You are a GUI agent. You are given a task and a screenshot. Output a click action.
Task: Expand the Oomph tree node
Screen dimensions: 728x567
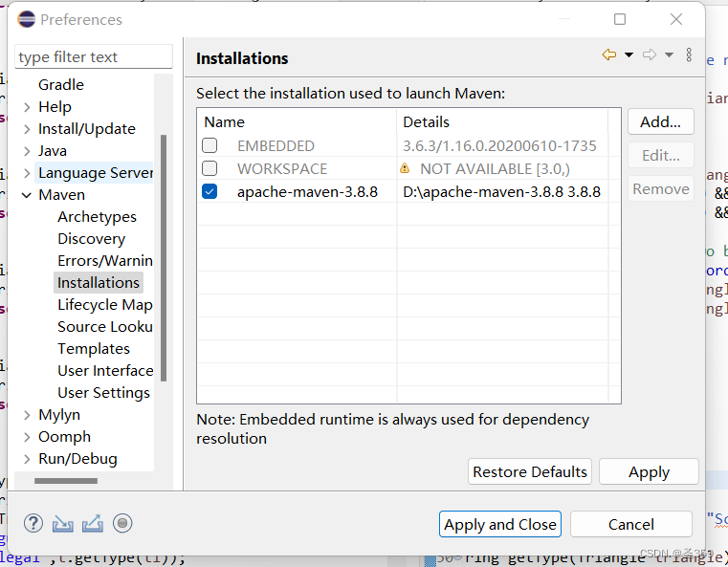point(27,437)
